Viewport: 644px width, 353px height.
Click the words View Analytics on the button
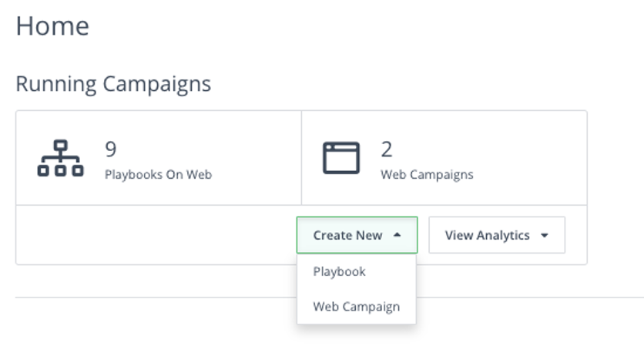(x=487, y=236)
